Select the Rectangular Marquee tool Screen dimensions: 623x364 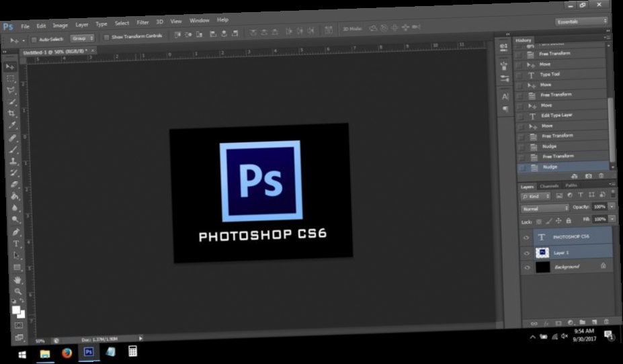(x=11, y=79)
